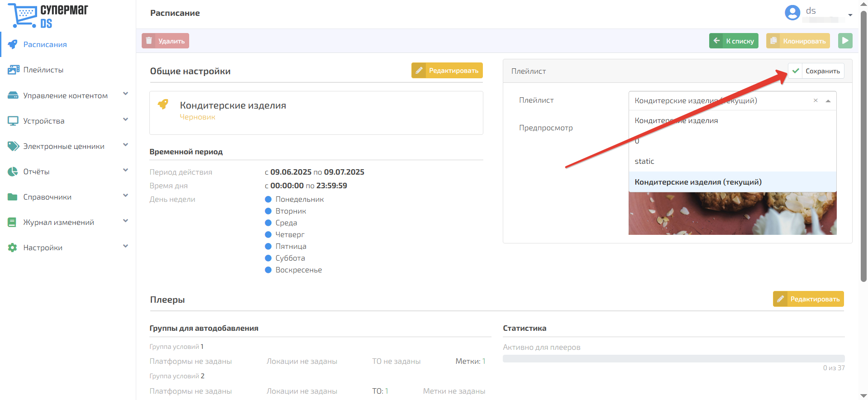
Task: Open Журнал изменений sidebar menu
Action: [x=68, y=222]
